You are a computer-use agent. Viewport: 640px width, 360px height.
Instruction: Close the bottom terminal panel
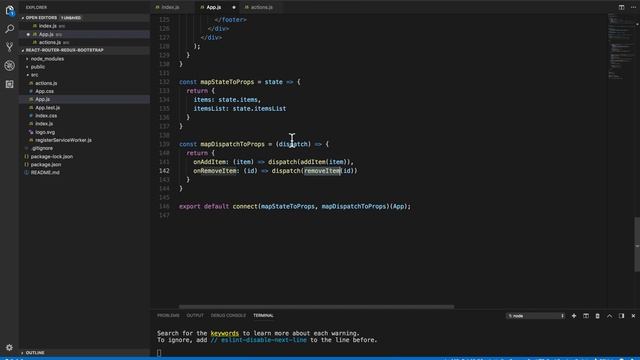tap(633, 316)
